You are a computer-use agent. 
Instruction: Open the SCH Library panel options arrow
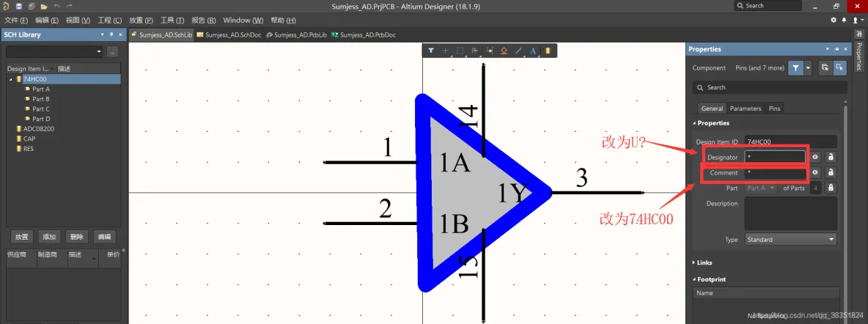coord(103,34)
